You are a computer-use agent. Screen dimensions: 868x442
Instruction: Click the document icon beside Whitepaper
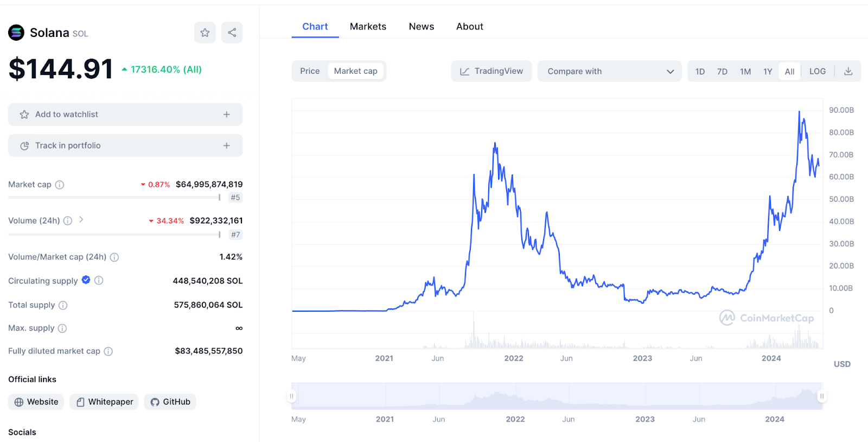[x=80, y=402]
